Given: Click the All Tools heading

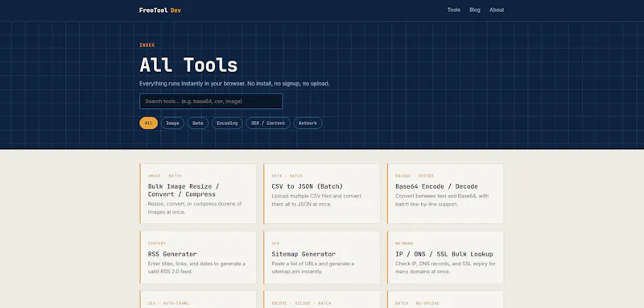Looking at the screenshot, I should [188, 65].
